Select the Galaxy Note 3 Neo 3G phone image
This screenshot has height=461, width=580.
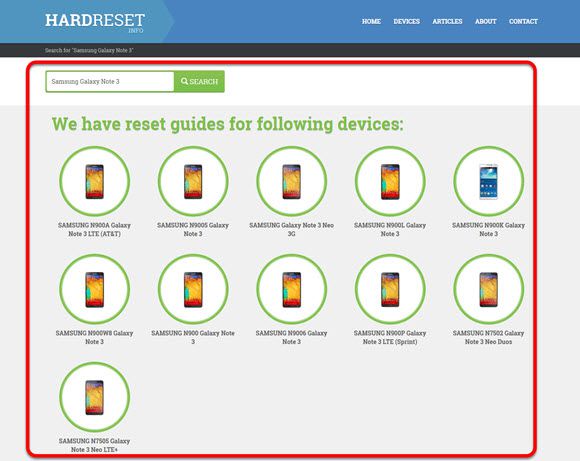(291, 181)
